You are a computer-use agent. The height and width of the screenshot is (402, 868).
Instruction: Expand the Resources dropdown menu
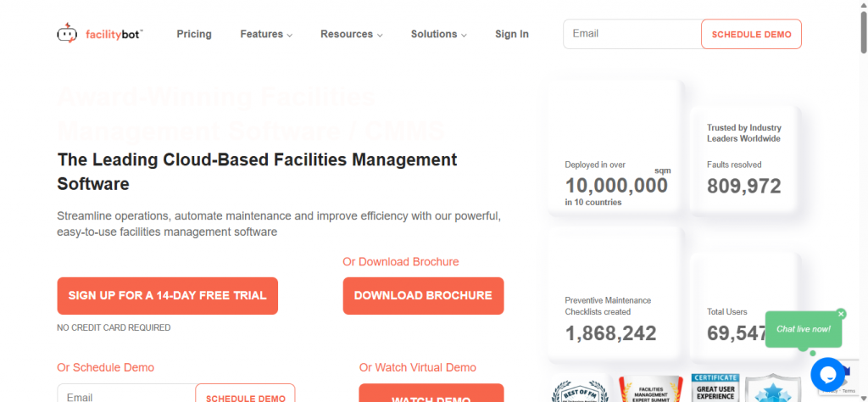(351, 35)
